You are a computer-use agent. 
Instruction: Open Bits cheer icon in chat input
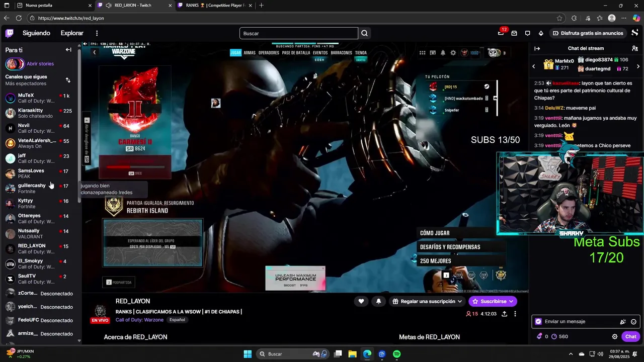click(623, 322)
